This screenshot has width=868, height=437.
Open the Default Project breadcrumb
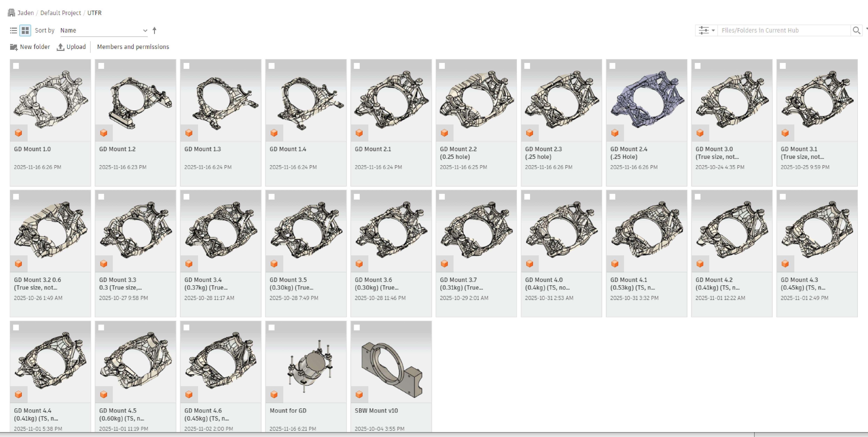(61, 13)
